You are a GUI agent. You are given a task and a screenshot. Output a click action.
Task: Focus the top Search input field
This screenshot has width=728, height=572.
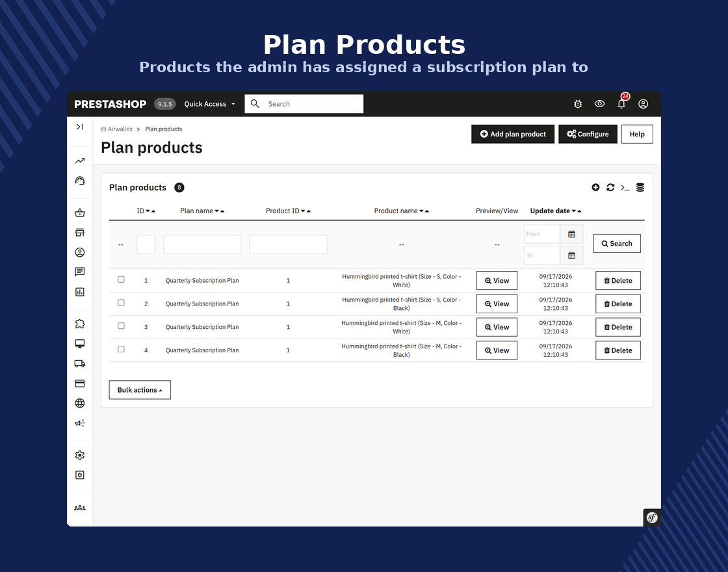pos(304,104)
